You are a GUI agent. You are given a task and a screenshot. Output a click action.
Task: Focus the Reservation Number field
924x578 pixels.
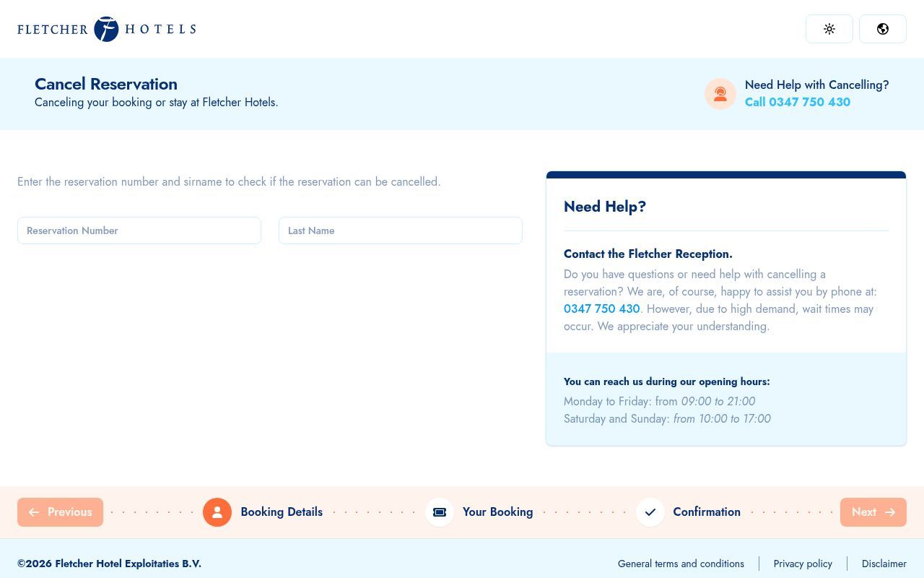139,230
